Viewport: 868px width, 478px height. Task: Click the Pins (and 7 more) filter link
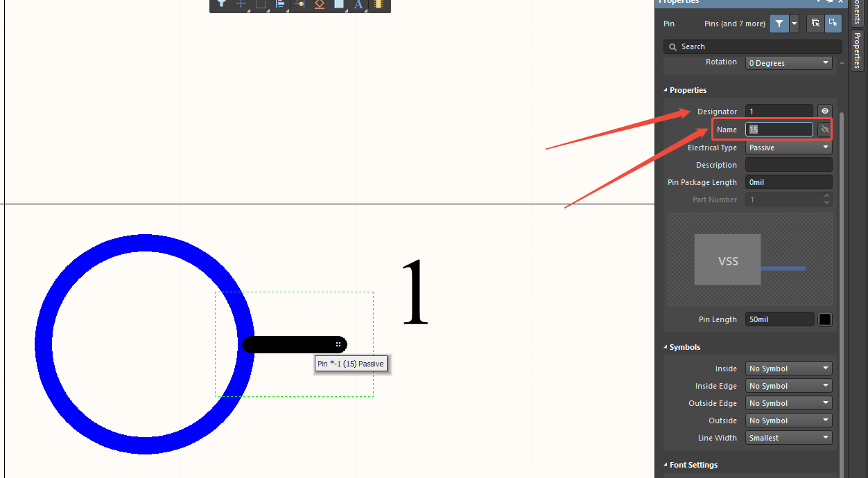[x=735, y=24]
